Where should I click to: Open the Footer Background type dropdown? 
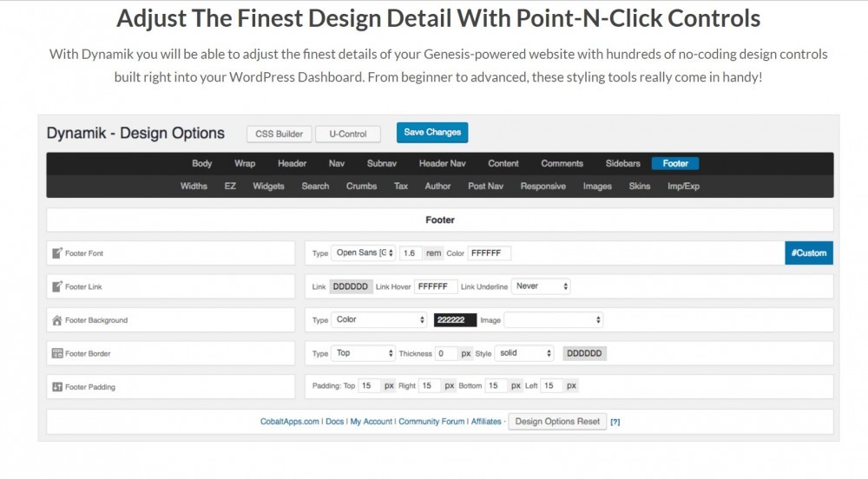[379, 319]
